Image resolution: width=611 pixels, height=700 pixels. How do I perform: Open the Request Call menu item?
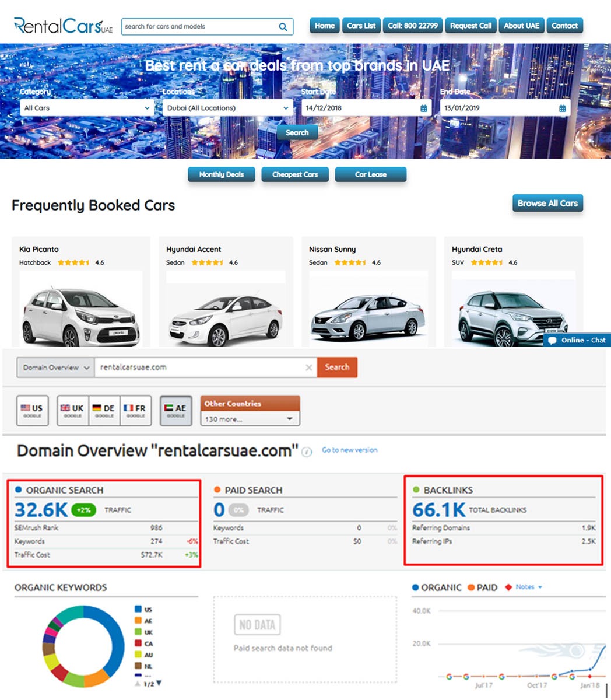point(470,26)
